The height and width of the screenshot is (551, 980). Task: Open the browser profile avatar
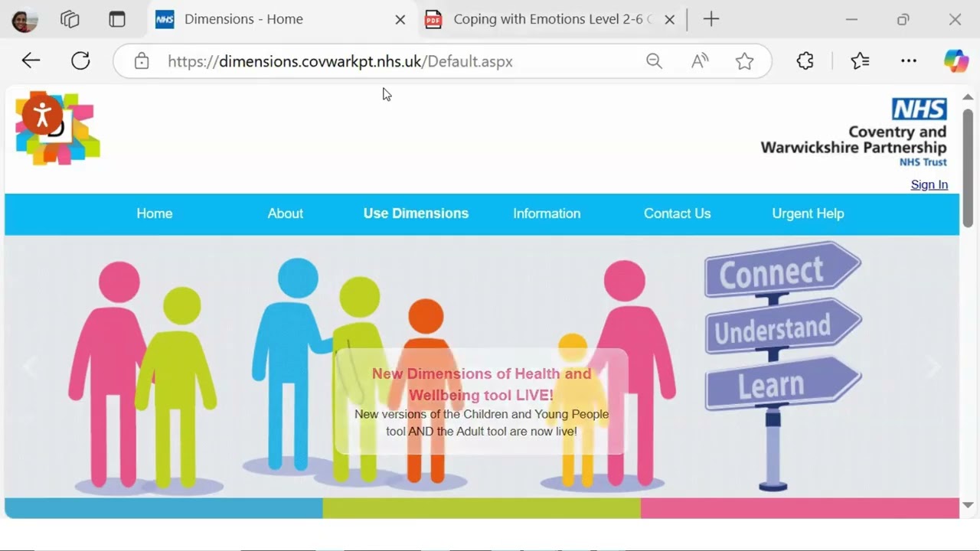click(24, 20)
